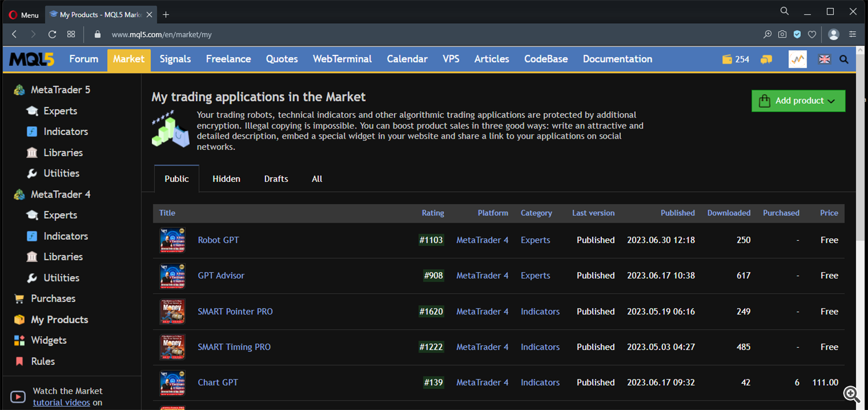Switch to the All products tab
The image size is (868, 410).
pyautogui.click(x=317, y=179)
